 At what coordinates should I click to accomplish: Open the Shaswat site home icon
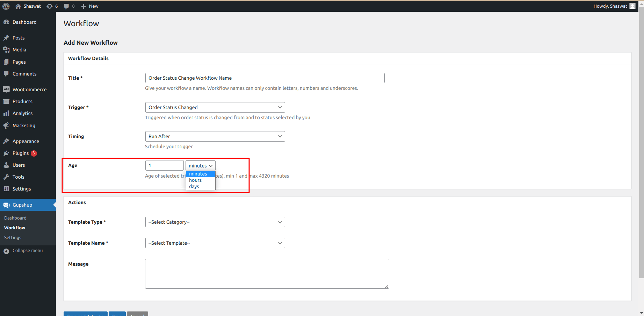tap(18, 6)
